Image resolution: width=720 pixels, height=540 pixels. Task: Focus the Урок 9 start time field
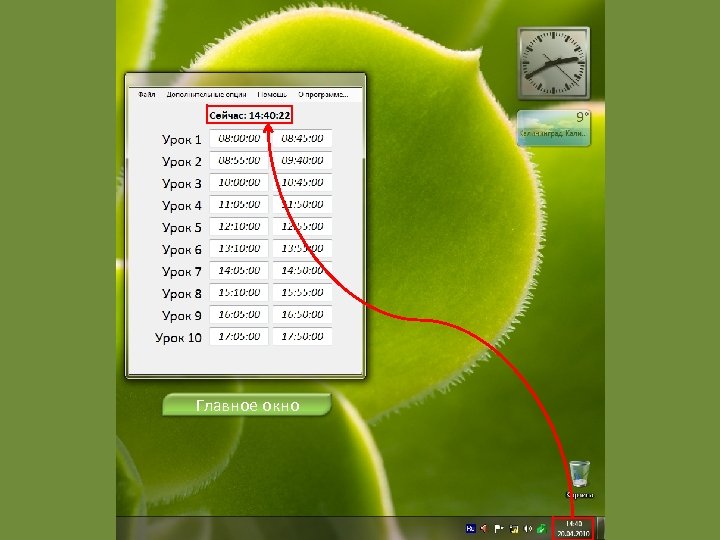click(239, 315)
